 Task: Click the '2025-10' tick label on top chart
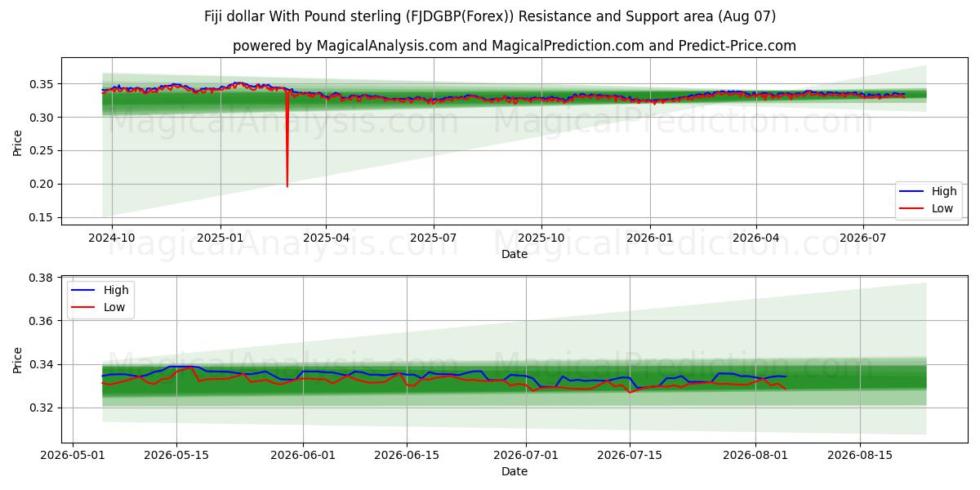pyautogui.click(x=541, y=238)
